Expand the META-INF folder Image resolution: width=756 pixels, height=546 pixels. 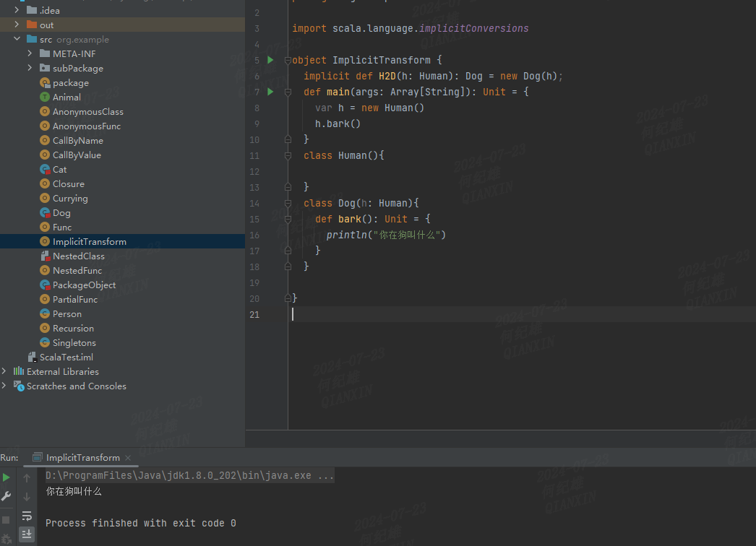pyautogui.click(x=30, y=53)
